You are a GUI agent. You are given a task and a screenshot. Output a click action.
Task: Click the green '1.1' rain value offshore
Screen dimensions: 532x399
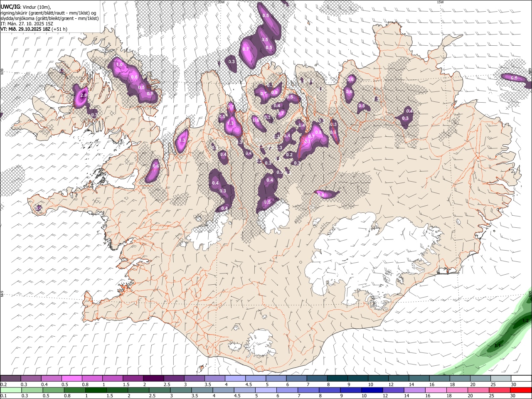pos(498,345)
